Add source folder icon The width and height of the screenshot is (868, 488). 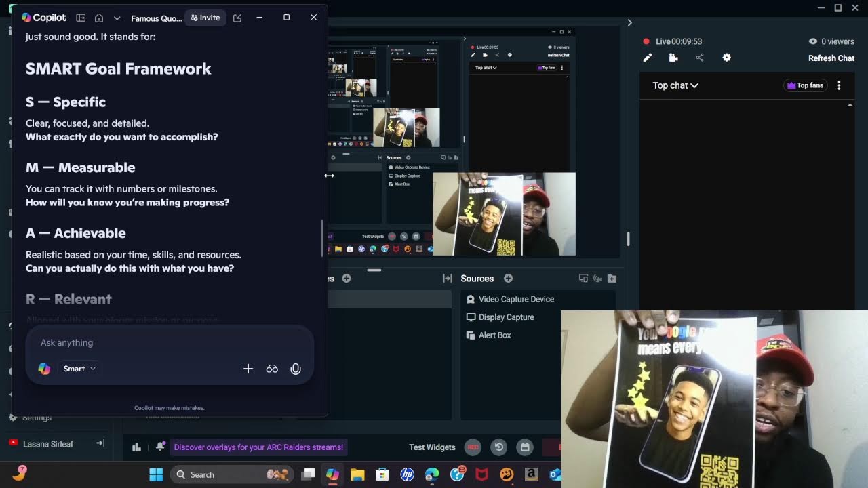coord(612,279)
